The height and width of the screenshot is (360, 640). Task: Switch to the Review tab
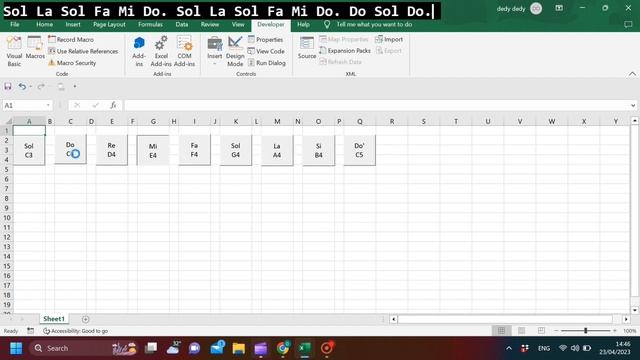tap(210, 24)
